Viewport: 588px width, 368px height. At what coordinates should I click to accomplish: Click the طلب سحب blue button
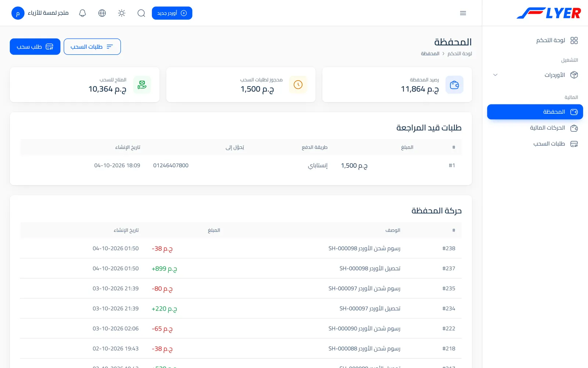click(x=35, y=47)
